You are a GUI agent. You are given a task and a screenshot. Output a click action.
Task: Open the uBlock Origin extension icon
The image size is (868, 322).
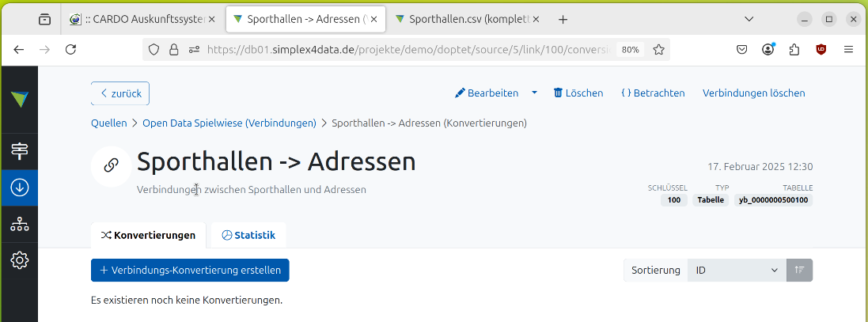point(821,50)
